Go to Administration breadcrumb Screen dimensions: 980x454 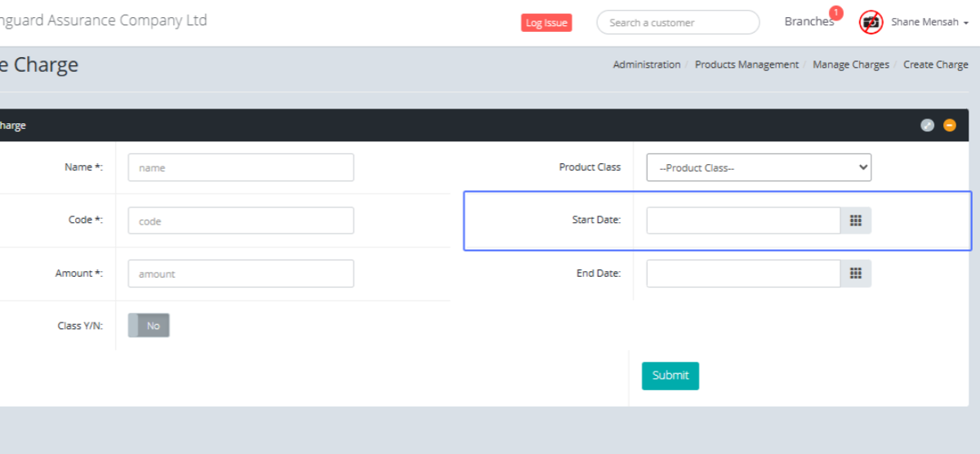point(646,65)
